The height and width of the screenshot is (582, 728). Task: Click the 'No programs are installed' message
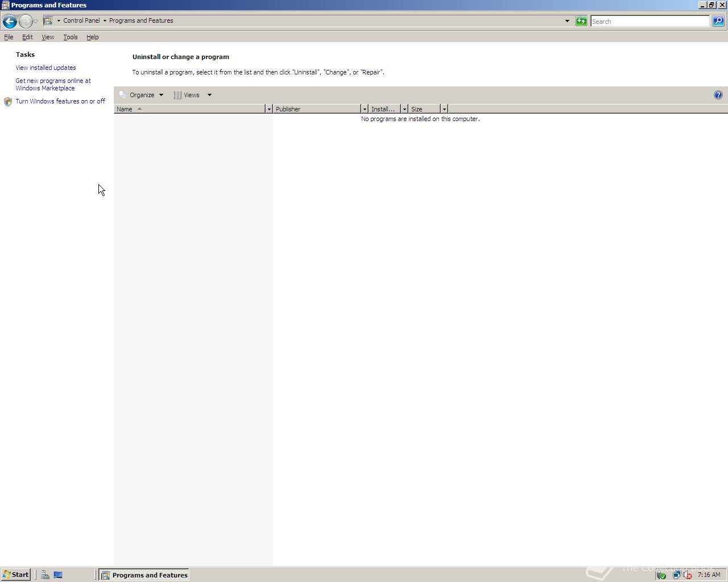tap(420, 119)
